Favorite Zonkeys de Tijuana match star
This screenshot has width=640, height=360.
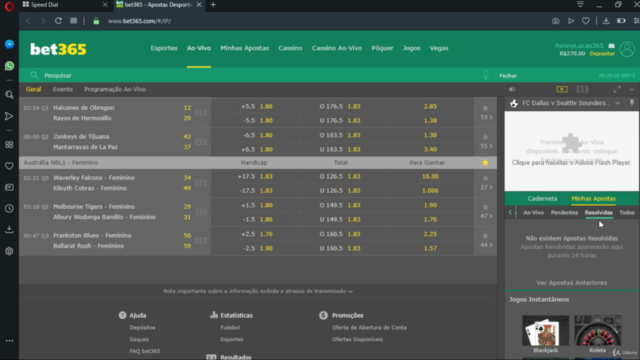click(485, 137)
